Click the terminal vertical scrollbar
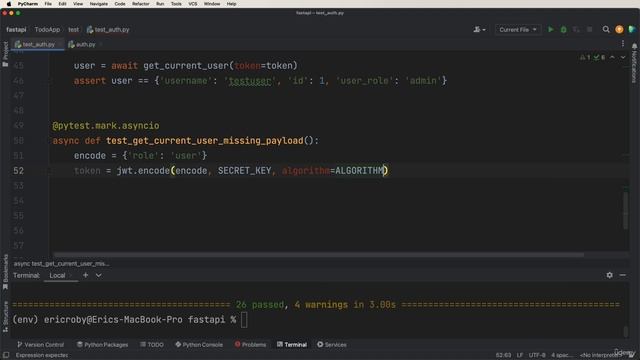 (625, 331)
